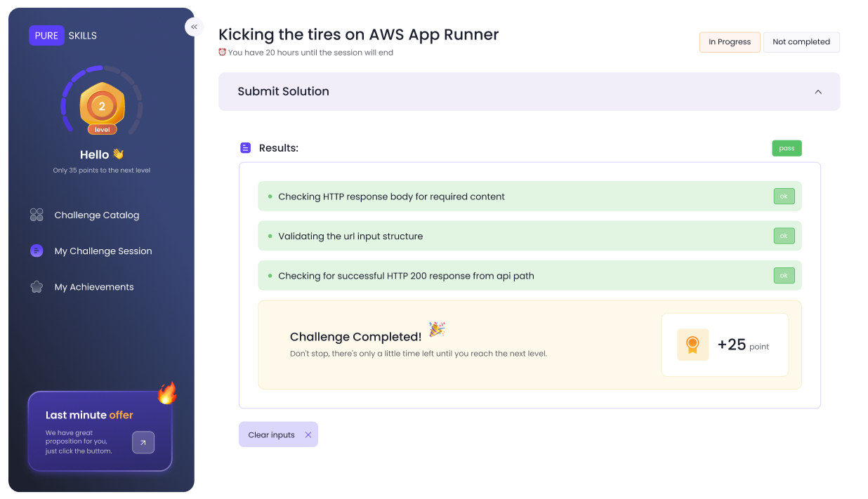Screen dimensions: 868x499
Task: Open Challenge Catalog menu item
Action: point(97,215)
